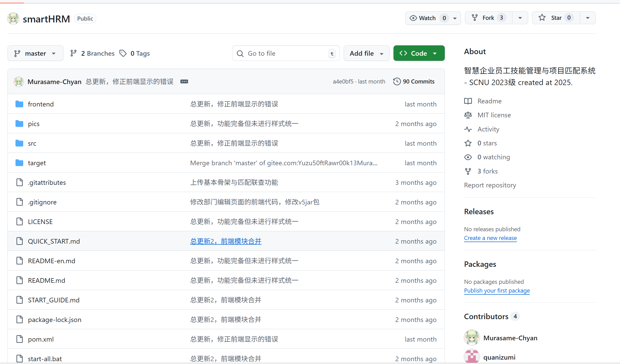Open the 0 Tags link
The image size is (620, 364).
click(x=135, y=53)
